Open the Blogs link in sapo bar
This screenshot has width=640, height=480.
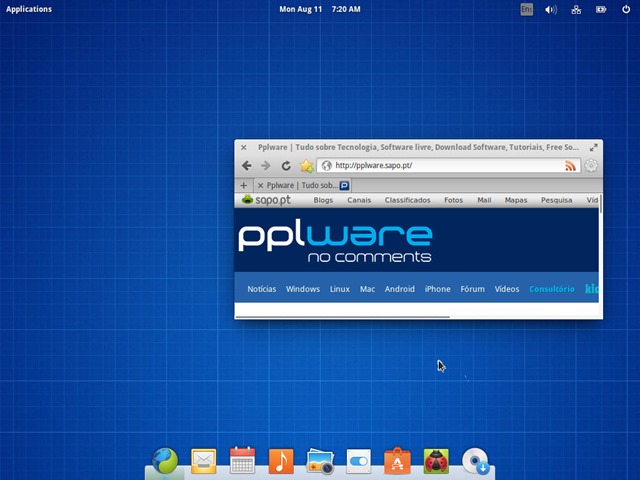coord(323,200)
